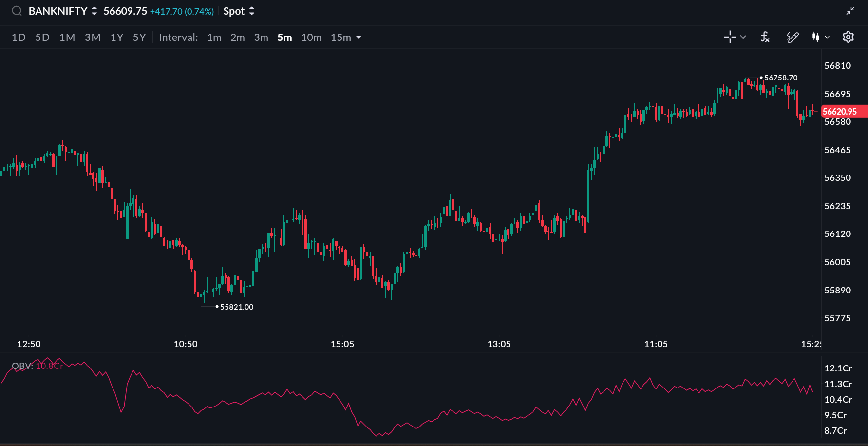Set interval to 10m
This screenshot has height=446, width=868.
[311, 38]
